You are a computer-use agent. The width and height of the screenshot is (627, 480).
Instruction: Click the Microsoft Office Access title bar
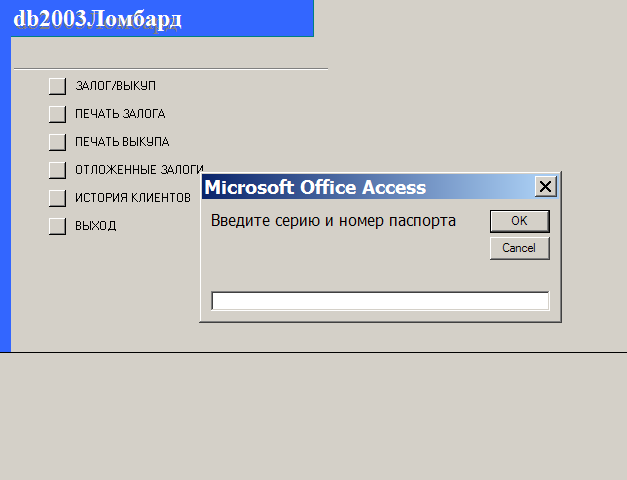pos(368,187)
